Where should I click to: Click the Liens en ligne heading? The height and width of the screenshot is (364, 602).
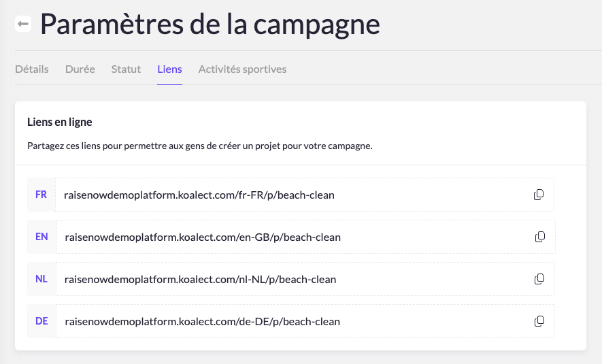click(60, 122)
